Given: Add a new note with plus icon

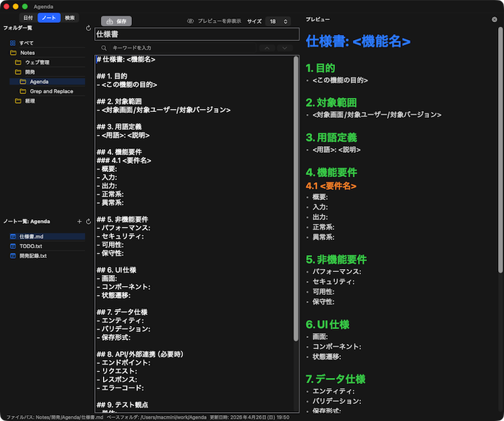Looking at the screenshot, I should 79,222.
